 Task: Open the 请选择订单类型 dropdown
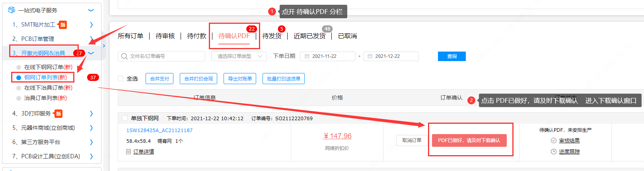click(x=239, y=56)
